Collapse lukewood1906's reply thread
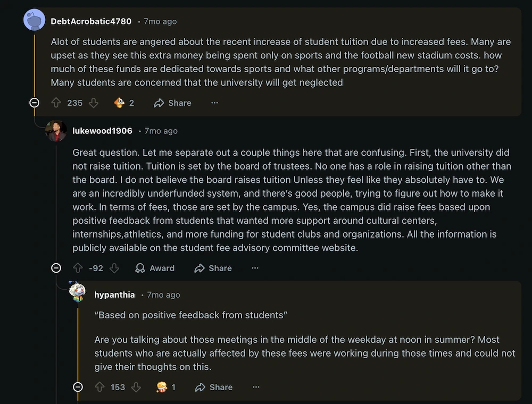Image resolution: width=532 pixels, height=404 pixels. coord(56,268)
